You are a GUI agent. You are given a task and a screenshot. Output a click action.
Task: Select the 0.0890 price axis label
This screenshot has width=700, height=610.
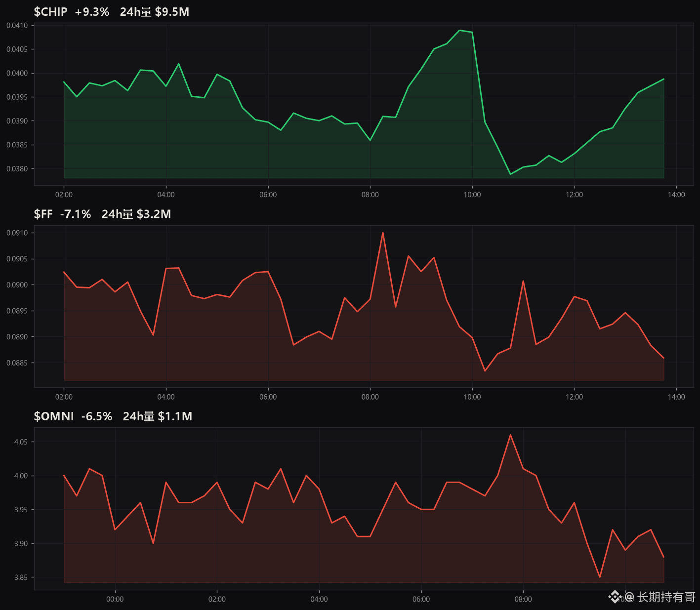pos(17,337)
